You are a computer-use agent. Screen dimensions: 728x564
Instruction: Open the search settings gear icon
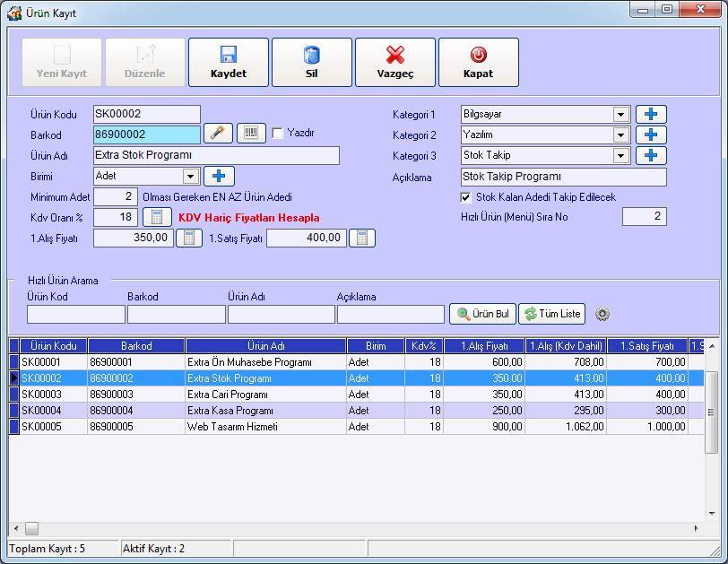(602, 314)
